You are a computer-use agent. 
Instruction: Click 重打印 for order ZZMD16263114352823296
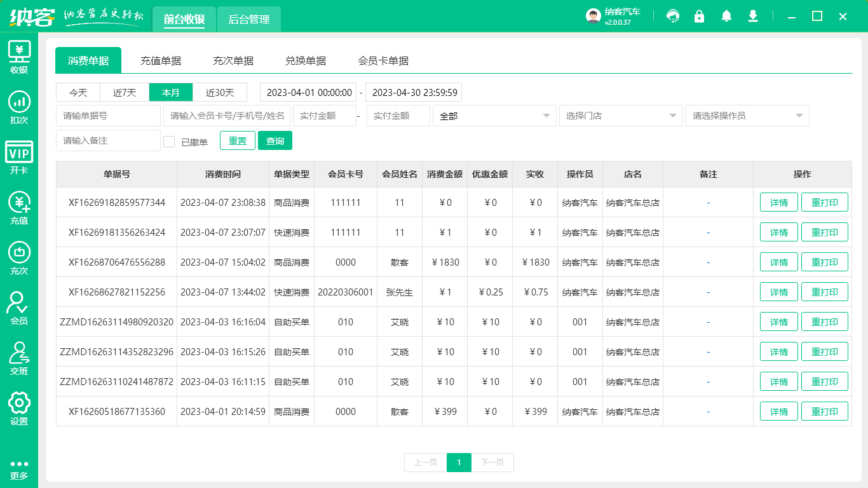[825, 352]
